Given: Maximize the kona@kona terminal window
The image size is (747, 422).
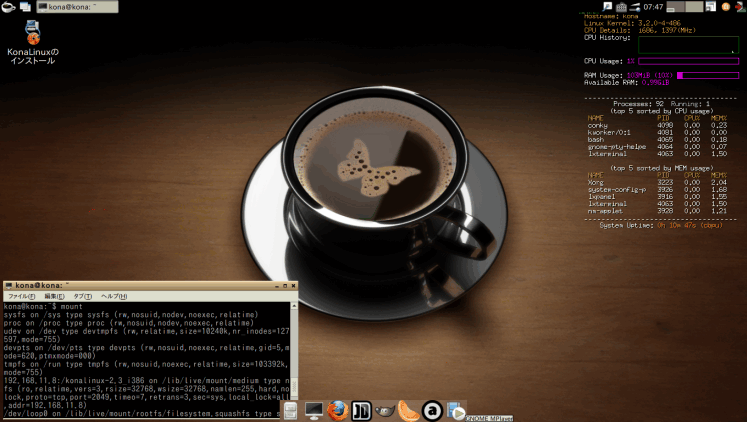Looking at the screenshot, I should click(x=285, y=286).
